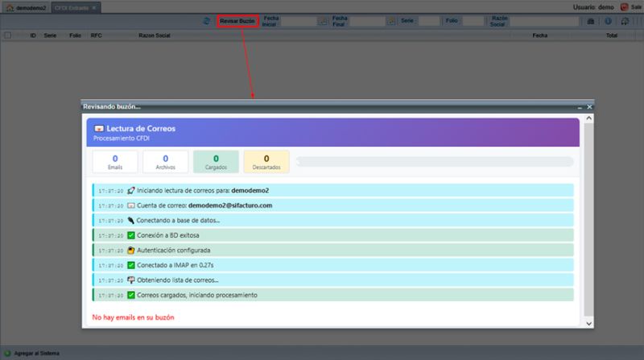Sort by the Total column header
Screen dimensions: 644x360
(x=612, y=35)
